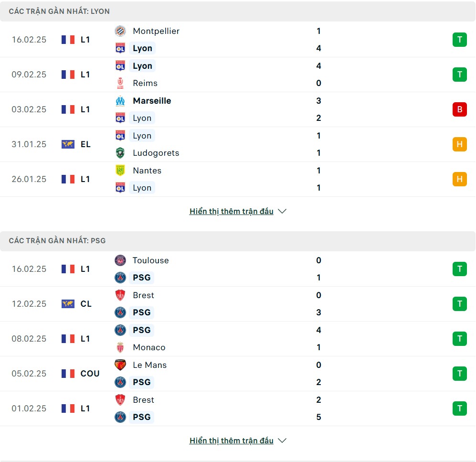
Task: Click the Reims club crest icon
Action: [120, 83]
